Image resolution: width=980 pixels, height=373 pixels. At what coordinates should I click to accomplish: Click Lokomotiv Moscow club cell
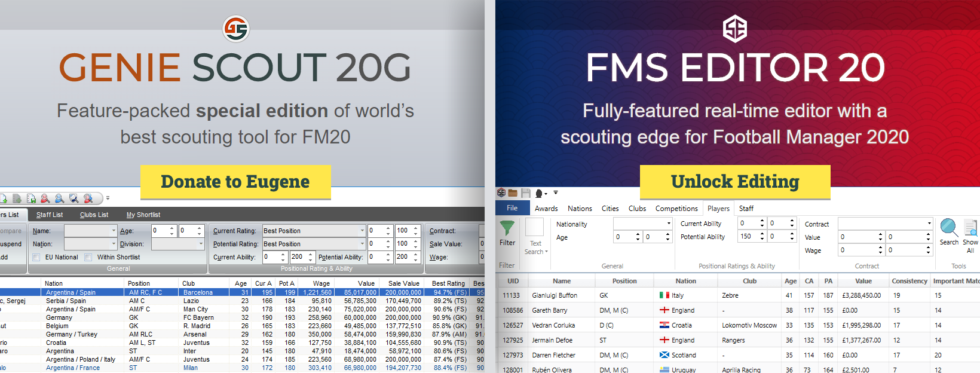coord(749,325)
